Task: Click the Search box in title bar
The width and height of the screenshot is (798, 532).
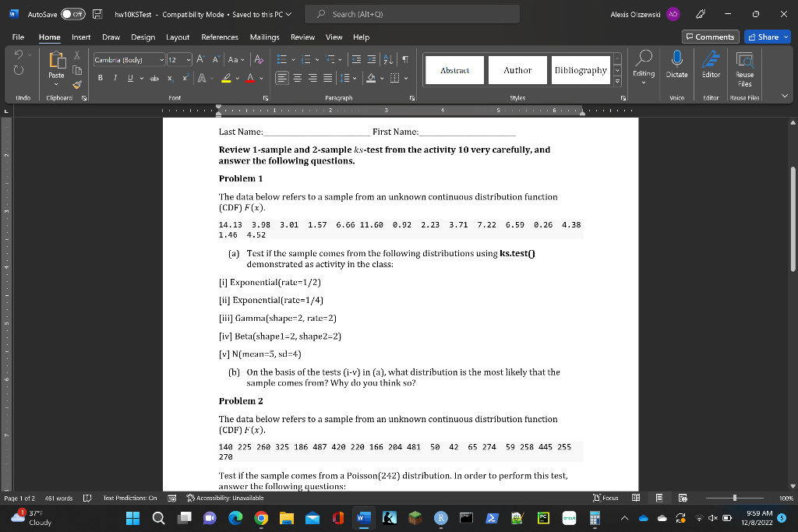Action: coord(412,14)
